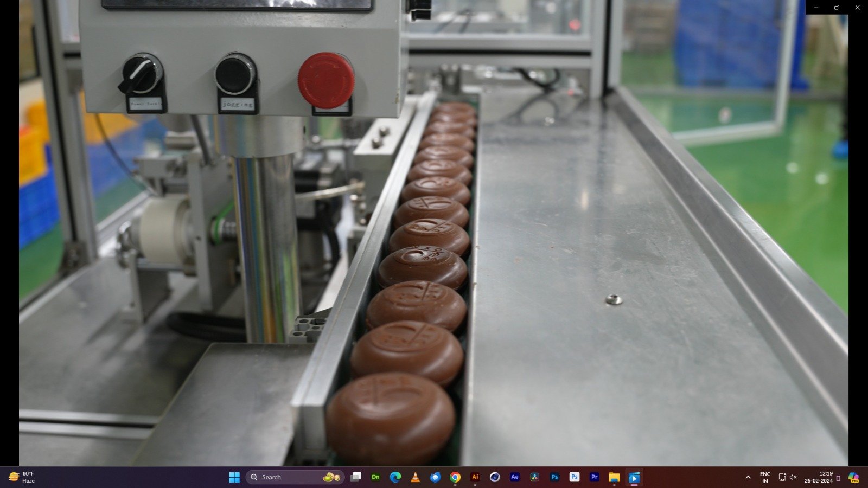Minimize the media player window
This screenshot has width=868, height=488.
pyautogui.click(x=816, y=7)
